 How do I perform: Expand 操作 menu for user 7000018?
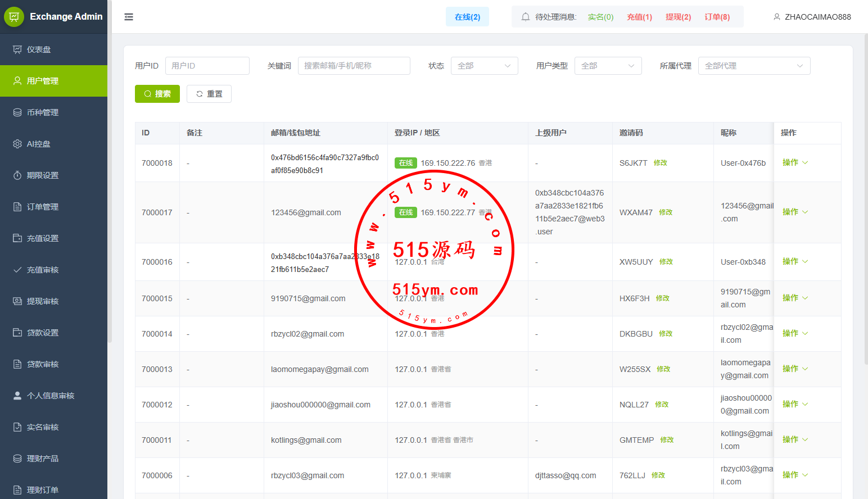[794, 162]
